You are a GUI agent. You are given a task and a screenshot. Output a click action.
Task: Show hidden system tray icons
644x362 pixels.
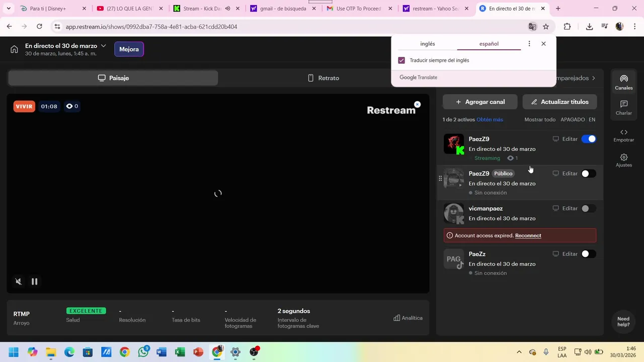(x=519, y=352)
